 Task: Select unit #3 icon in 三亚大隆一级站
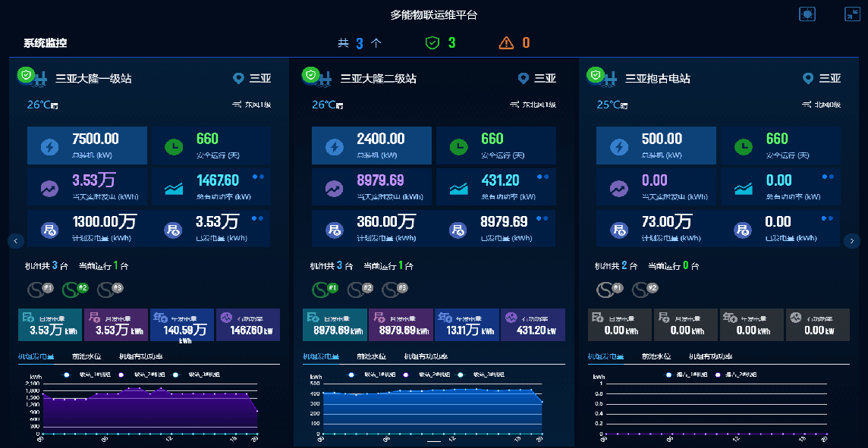tap(111, 290)
